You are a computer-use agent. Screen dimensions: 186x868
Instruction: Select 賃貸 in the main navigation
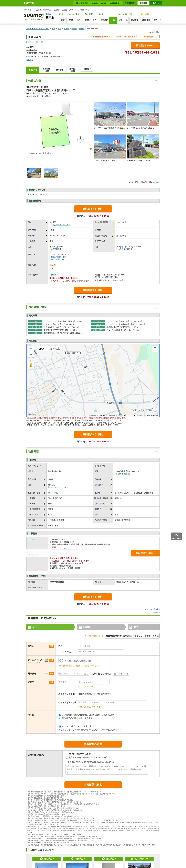tap(62, 20)
